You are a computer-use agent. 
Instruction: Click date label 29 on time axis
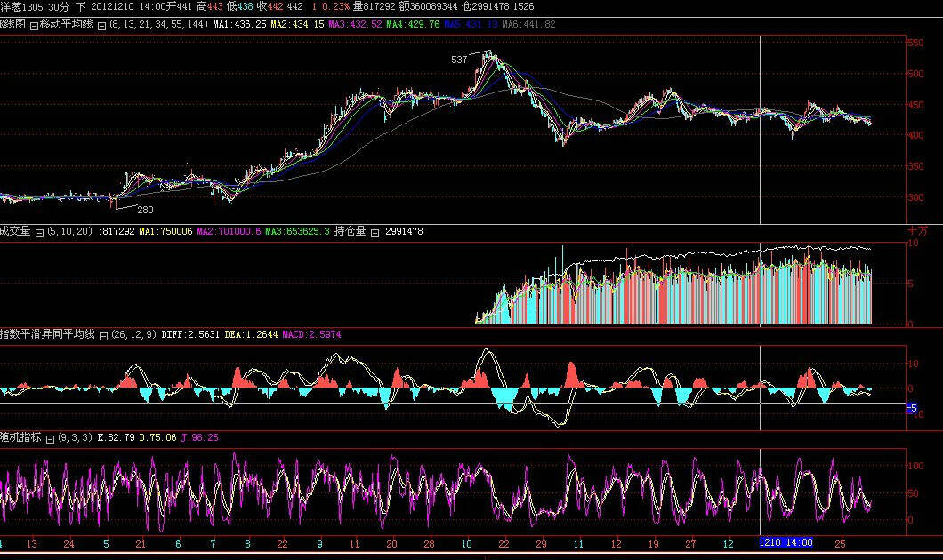pyautogui.click(x=541, y=544)
